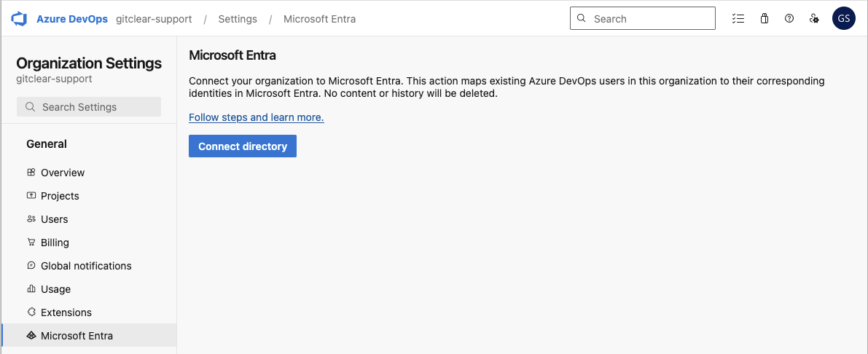Open the work items list icon
The image size is (868, 354).
point(738,19)
